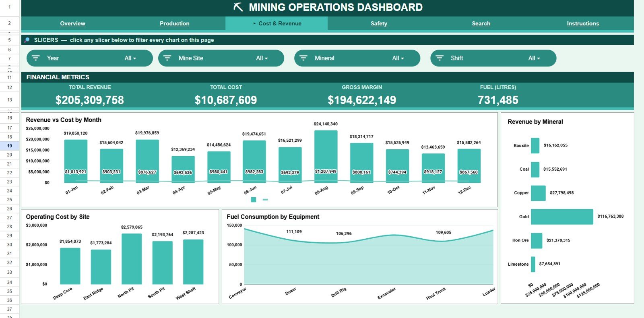This screenshot has height=318, width=644.
Task: Open the Safety tab
Action: pos(379,23)
